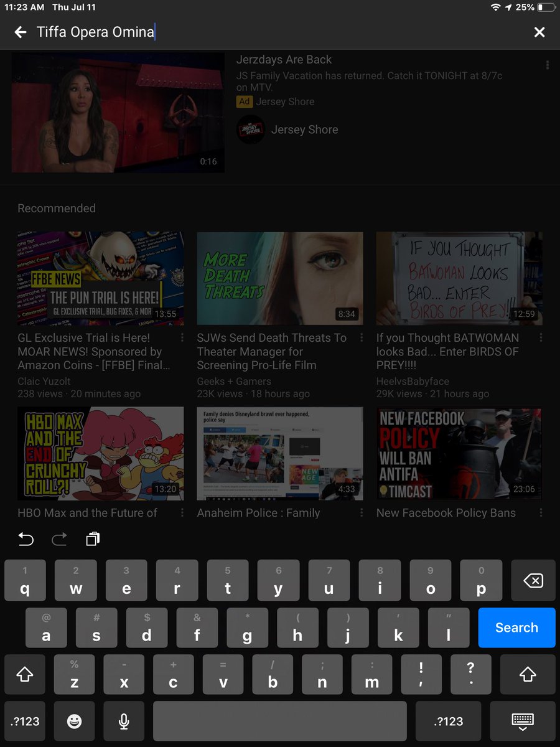Tap the l key
560x747 pixels.
[x=448, y=627]
